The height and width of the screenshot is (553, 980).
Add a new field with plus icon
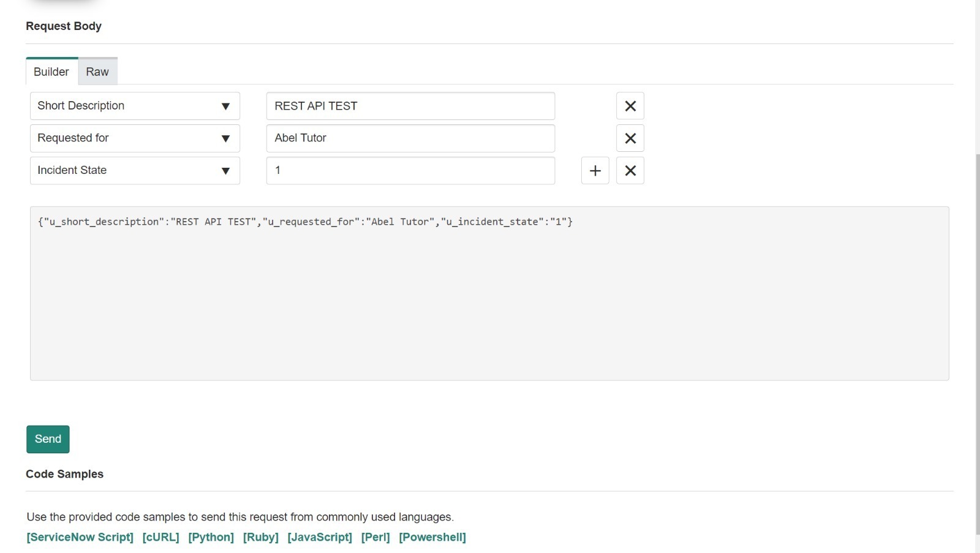click(x=595, y=171)
